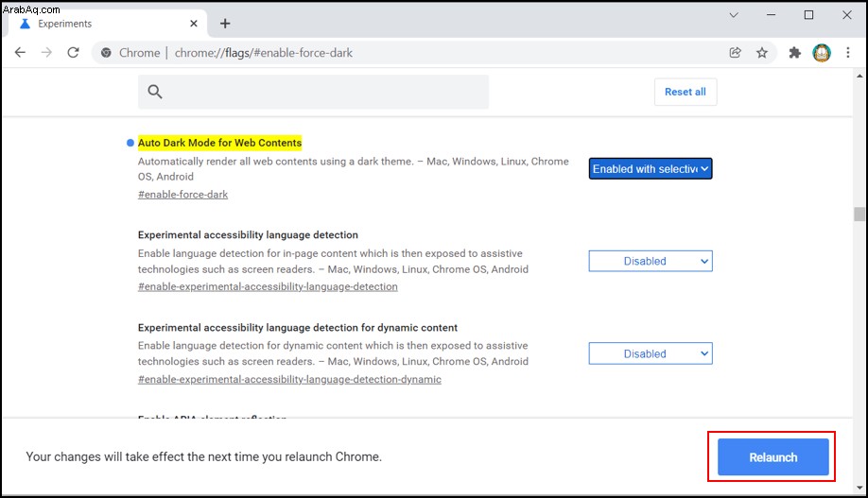The height and width of the screenshot is (498, 868).
Task: Open the Auto Dark Mode dropdown
Action: [x=651, y=169]
